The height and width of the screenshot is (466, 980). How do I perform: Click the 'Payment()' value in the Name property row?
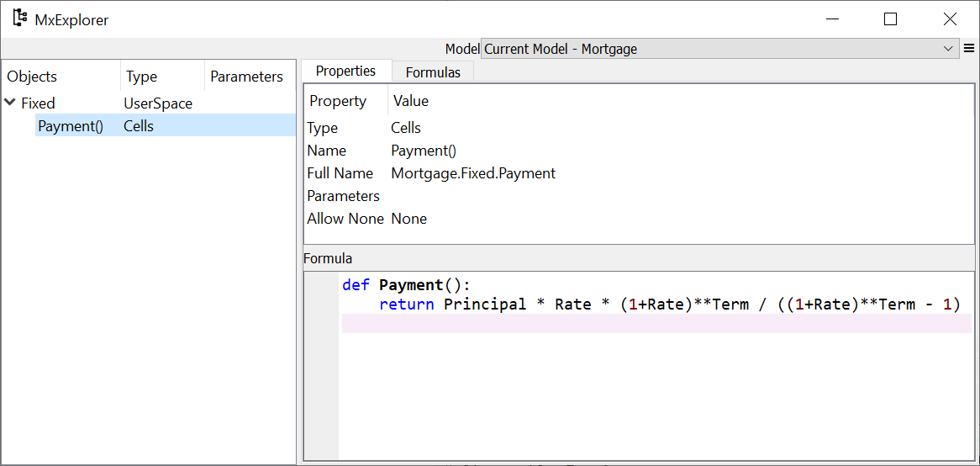(424, 151)
